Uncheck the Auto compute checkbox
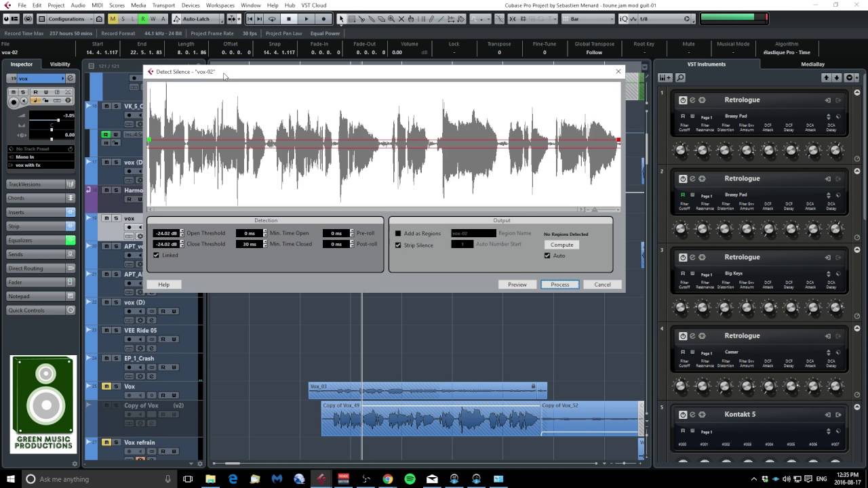Screen dimensions: 868x488 pyautogui.click(x=547, y=256)
